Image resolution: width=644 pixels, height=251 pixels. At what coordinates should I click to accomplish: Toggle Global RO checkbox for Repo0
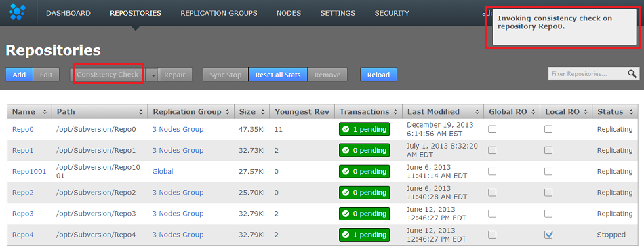(x=492, y=129)
